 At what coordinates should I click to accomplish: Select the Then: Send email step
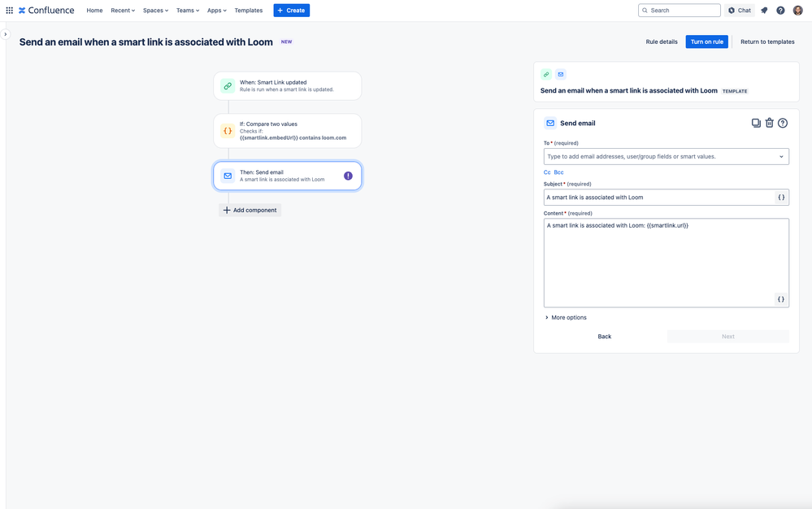(x=288, y=176)
